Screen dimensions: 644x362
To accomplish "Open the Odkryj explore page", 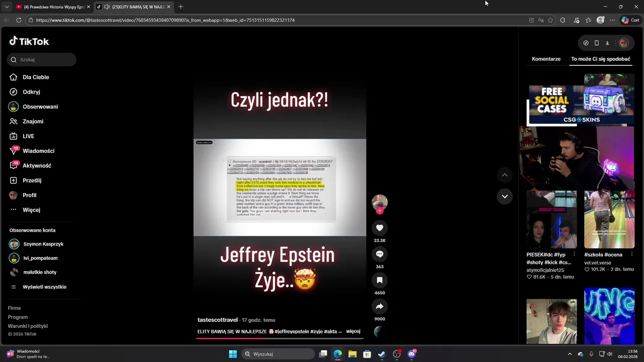I will [25, 92].
